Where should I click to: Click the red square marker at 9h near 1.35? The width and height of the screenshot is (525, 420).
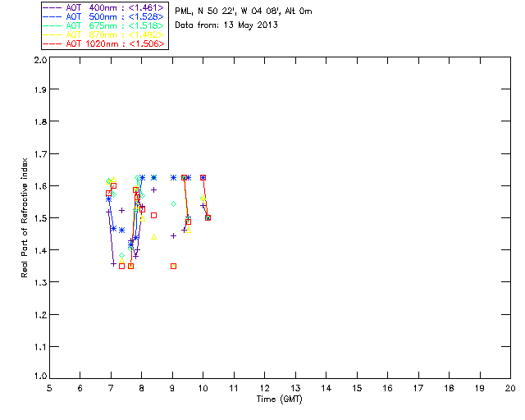173,267
